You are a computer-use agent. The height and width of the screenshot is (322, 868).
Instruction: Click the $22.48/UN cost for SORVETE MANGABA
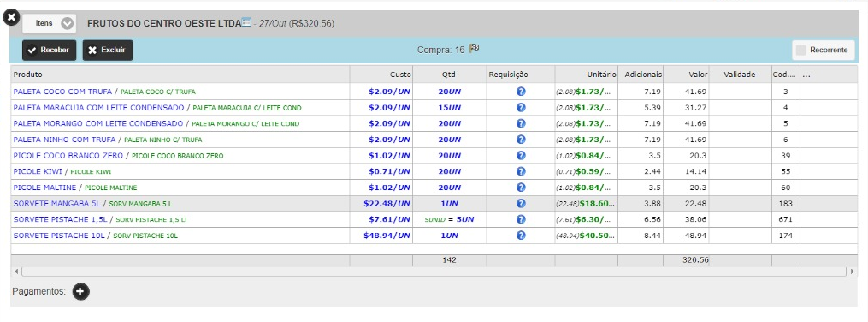point(387,204)
